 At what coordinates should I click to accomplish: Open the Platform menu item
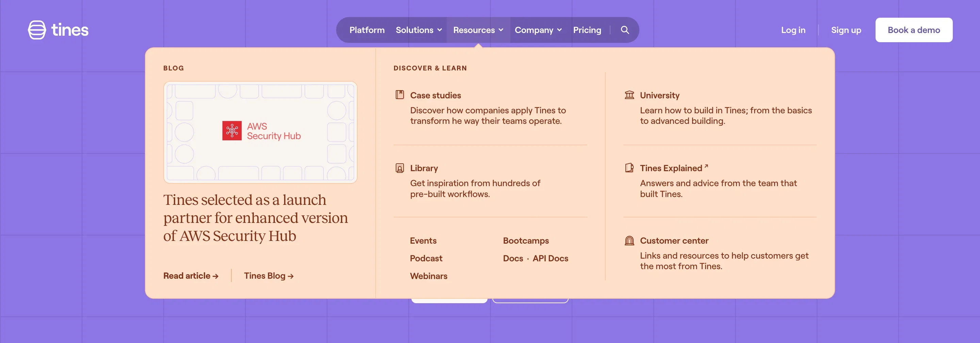click(x=367, y=30)
